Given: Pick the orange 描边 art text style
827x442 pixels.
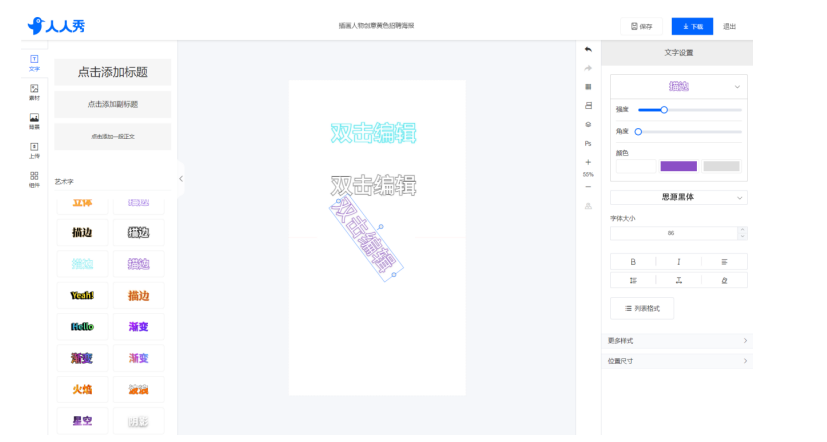Looking at the screenshot, I should coord(139,295).
